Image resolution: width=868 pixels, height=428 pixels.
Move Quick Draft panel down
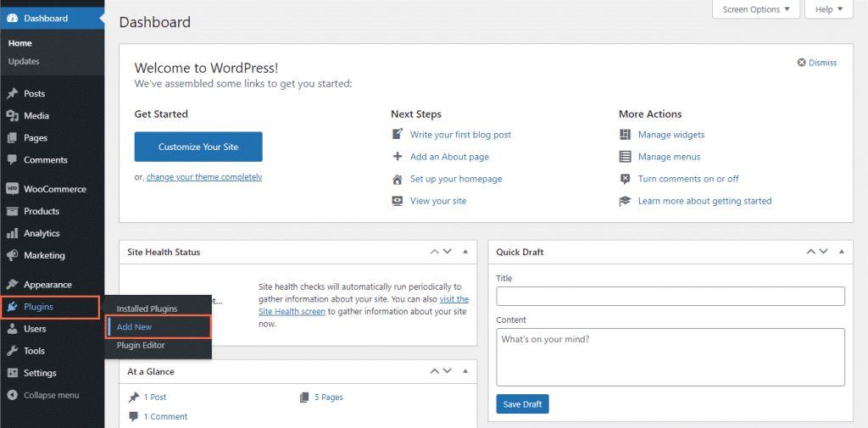[824, 252]
